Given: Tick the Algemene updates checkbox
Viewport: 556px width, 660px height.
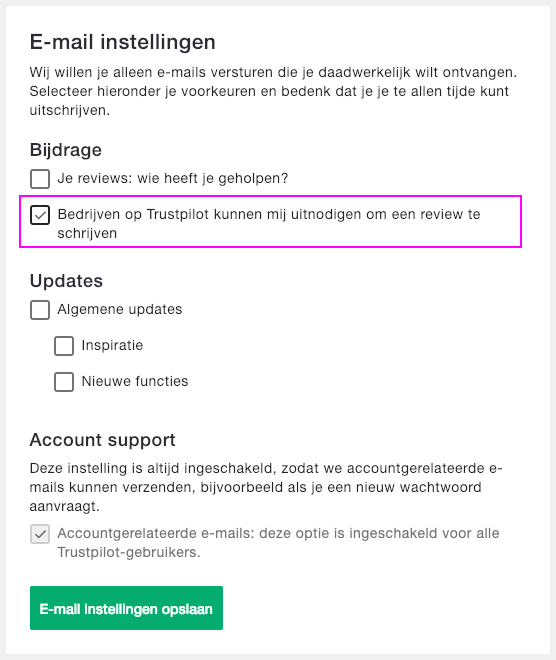Looking at the screenshot, I should point(40,310).
